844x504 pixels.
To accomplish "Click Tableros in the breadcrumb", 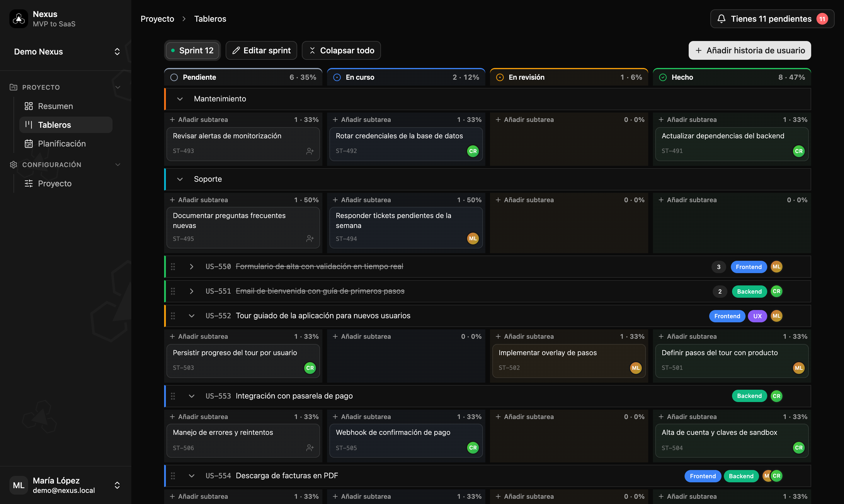I will (x=210, y=19).
